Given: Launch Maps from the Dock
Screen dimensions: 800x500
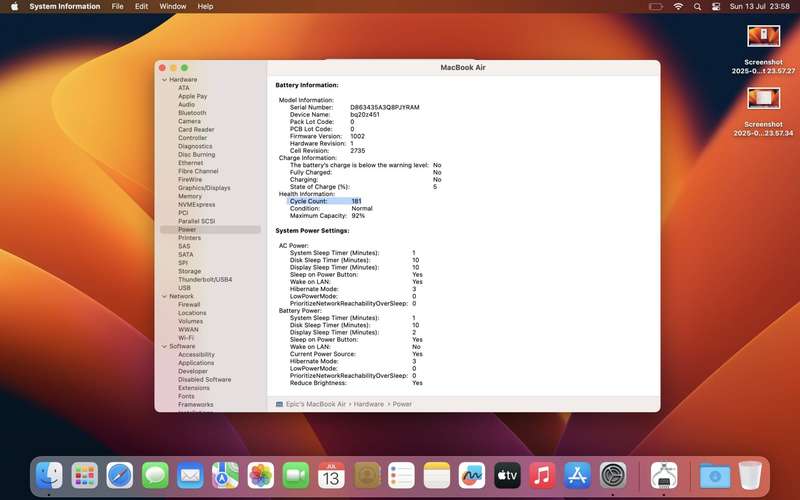Looking at the screenshot, I should point(226,475).
